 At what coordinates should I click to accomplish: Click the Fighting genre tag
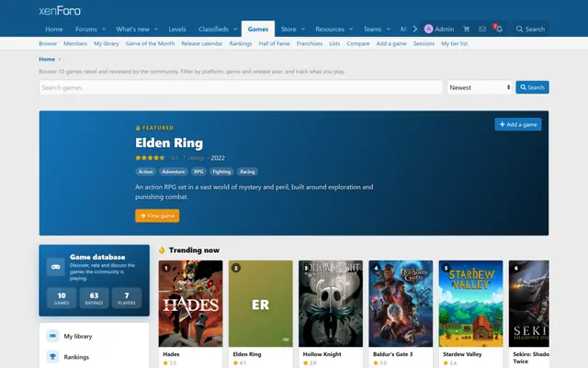click(221, 172)
